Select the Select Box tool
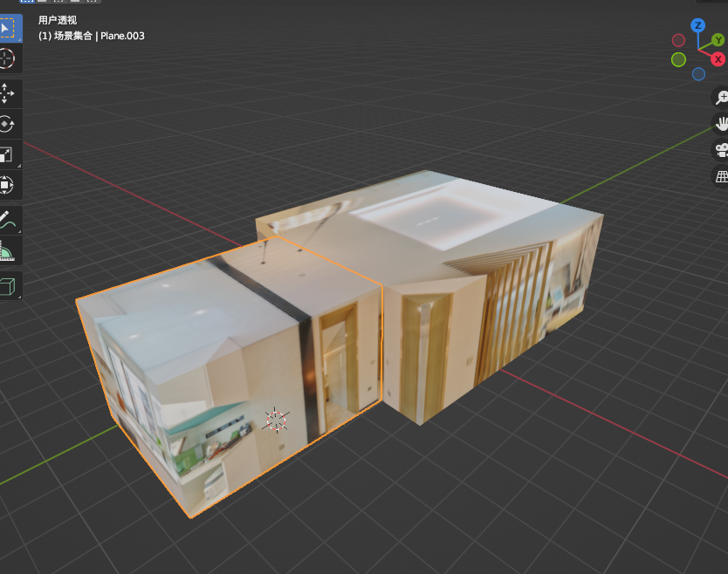The width and height of the screenshot is (728, 574). click(7, 29)
